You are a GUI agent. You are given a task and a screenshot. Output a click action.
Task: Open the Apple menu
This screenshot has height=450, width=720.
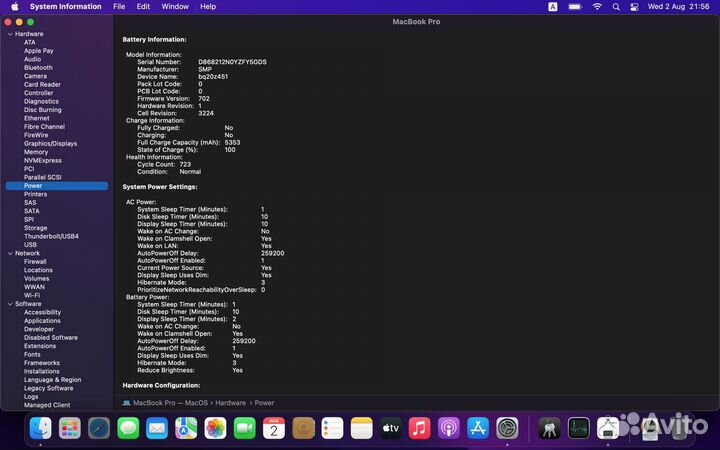pos(15,6)
